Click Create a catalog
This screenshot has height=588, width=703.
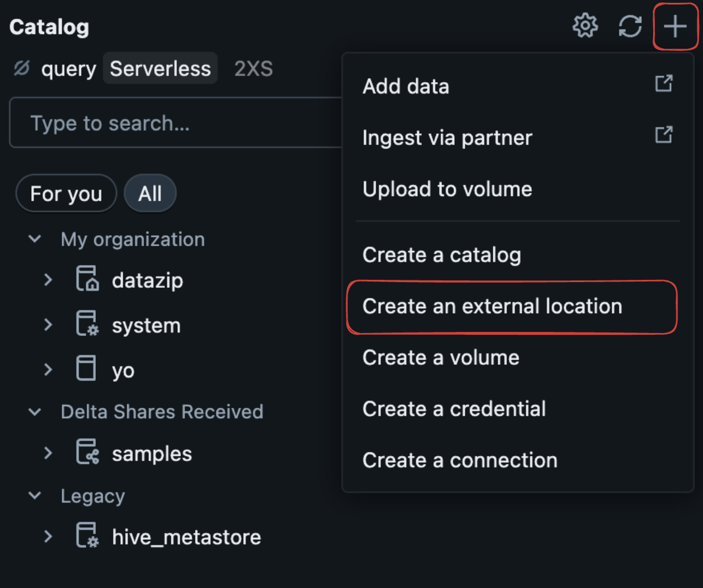(x=442, y=255)
